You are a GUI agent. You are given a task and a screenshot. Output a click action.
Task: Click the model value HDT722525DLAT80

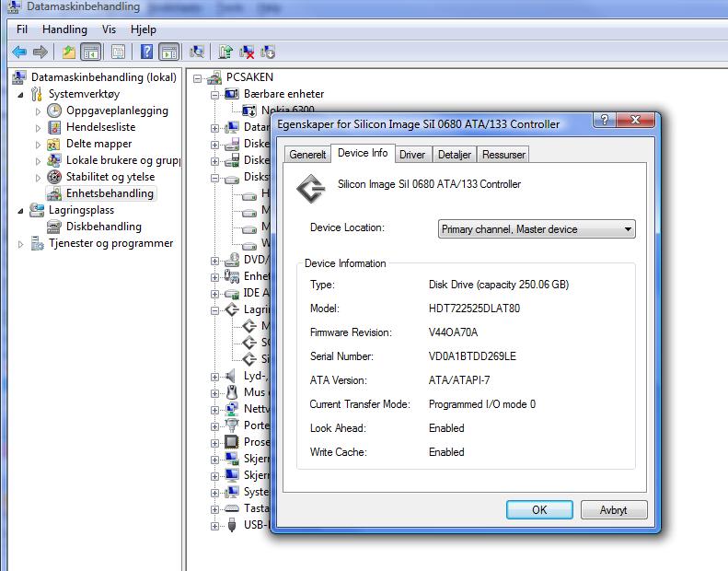[x=474, y=309]
